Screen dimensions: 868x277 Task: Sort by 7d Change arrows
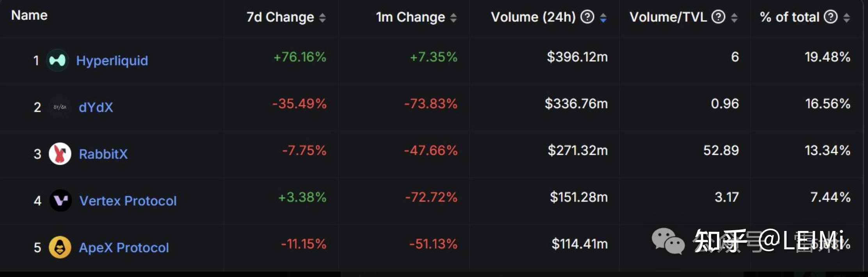pyautogui.click(x=322, y=18)
